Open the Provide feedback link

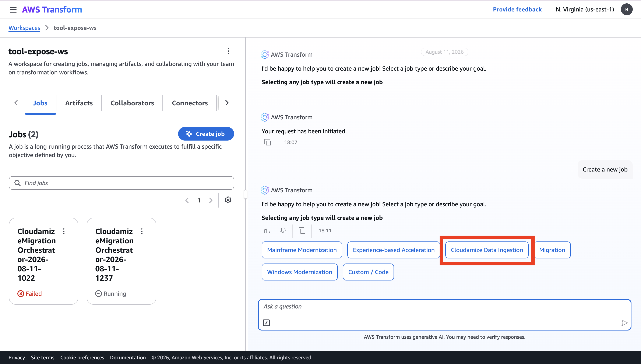pos(517,9)
